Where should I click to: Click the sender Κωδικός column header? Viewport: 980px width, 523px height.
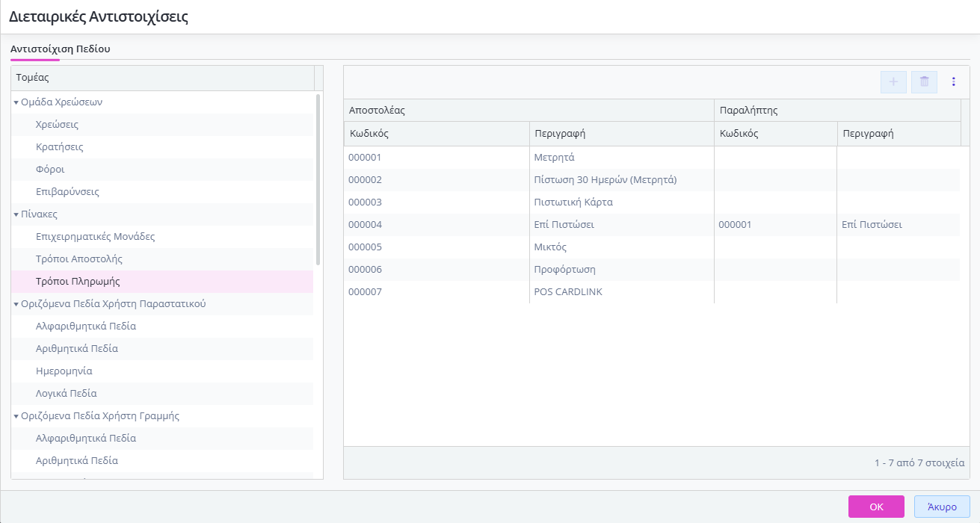[437, 134]
